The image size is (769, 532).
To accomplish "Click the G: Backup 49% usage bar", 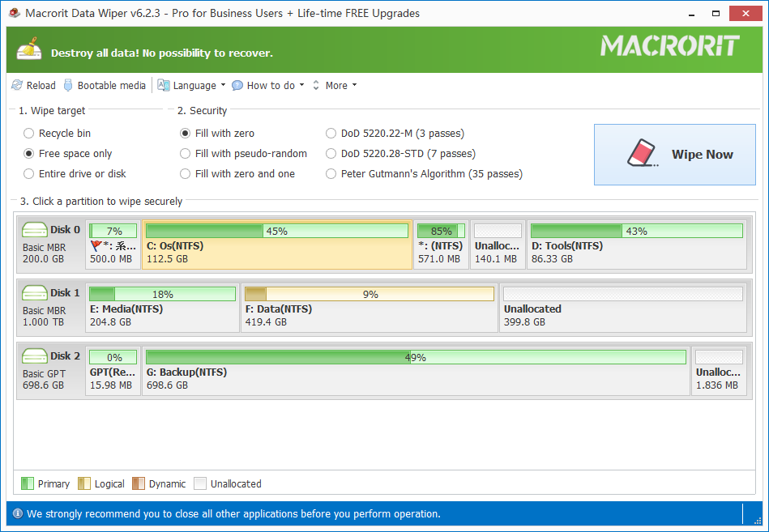I will click(415, 357).
